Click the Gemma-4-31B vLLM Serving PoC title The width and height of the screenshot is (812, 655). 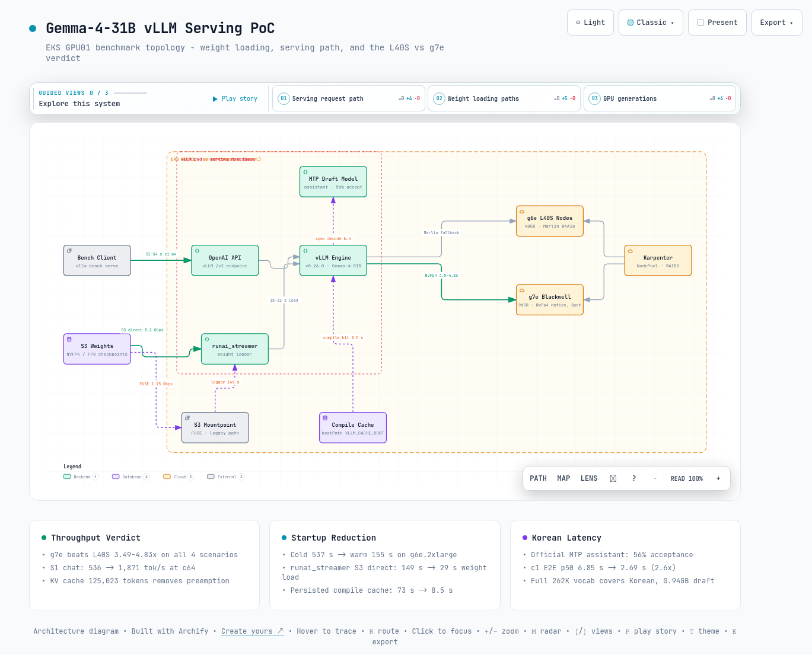coord(160,28)
